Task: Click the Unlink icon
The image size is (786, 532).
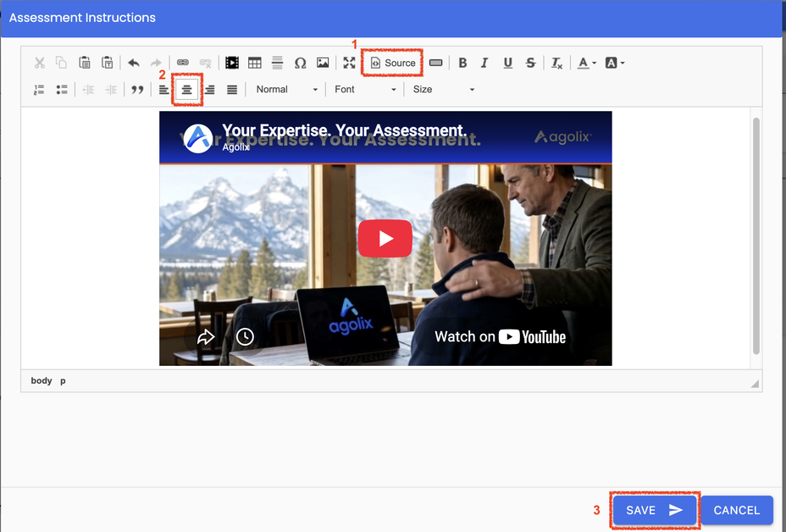Action: [x=206, y=63]
